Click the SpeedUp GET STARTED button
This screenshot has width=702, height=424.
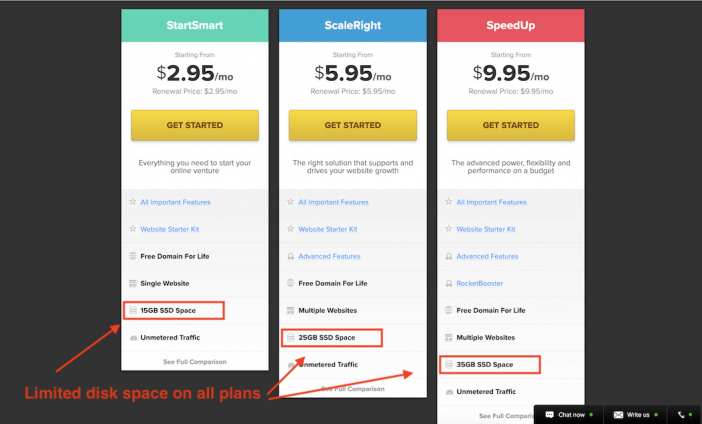click(x=511, y=125)
